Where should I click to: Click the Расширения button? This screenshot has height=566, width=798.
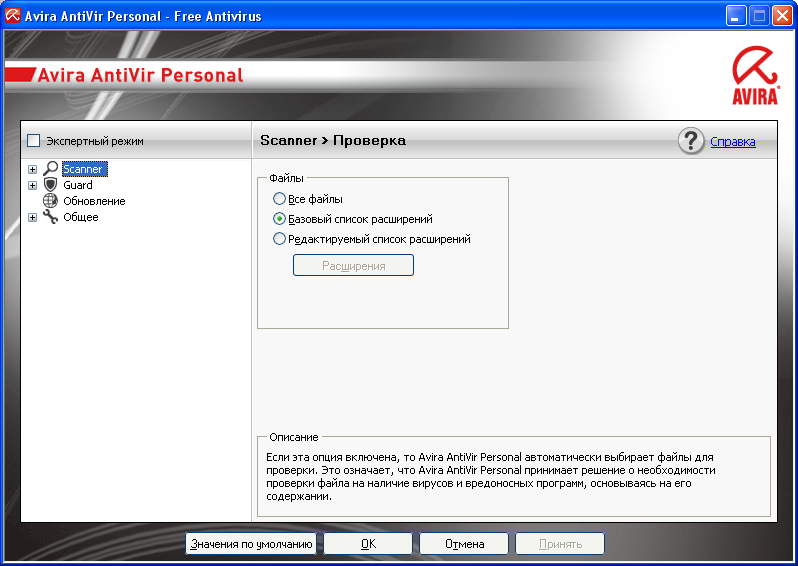pos(353,265)
